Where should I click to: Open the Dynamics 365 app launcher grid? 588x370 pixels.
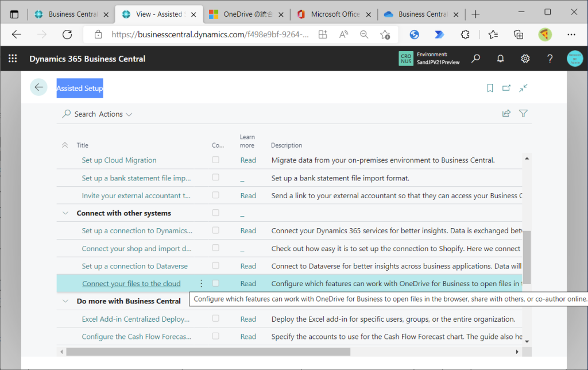coord(13,59)
